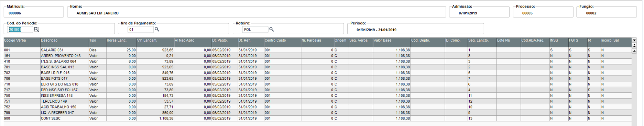Image resolution: width=644 pixels, height=126 pixels.
Task: Select the I.N.S.S. SALARIO 064 row
Action: click(x=318, y=61)
